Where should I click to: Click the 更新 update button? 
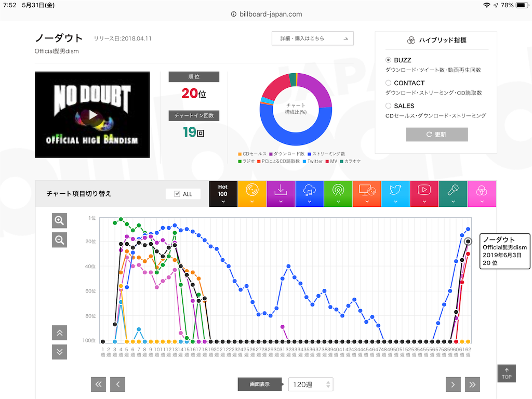coord(437,135)
